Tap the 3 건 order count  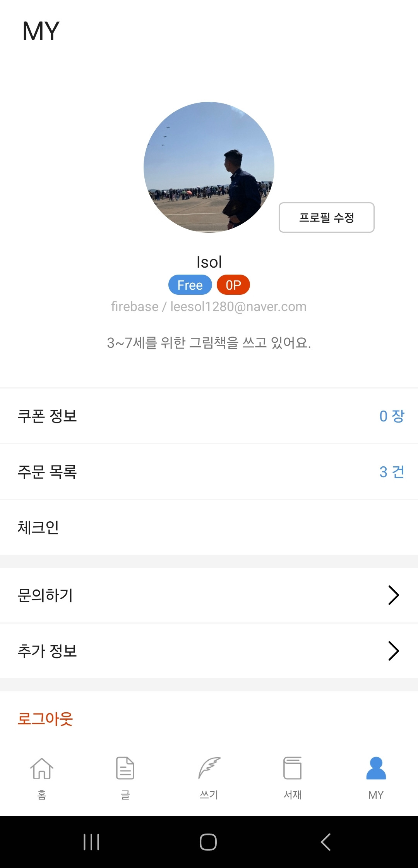click(392, 472)
